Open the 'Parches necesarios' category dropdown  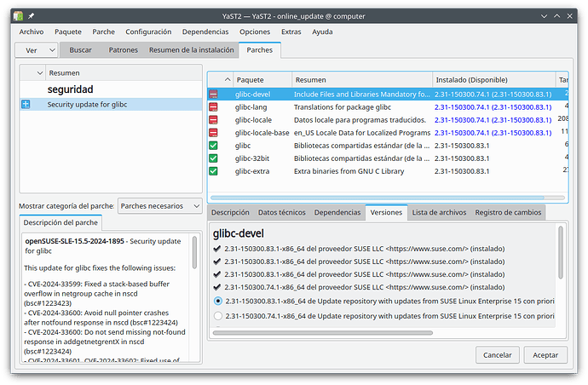point(160,205)
